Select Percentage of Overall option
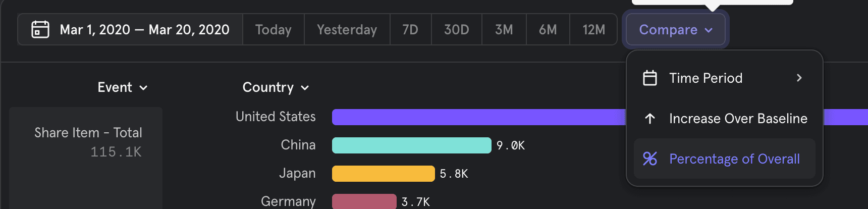This screenshot has height=209, width=868. (734, 159)
